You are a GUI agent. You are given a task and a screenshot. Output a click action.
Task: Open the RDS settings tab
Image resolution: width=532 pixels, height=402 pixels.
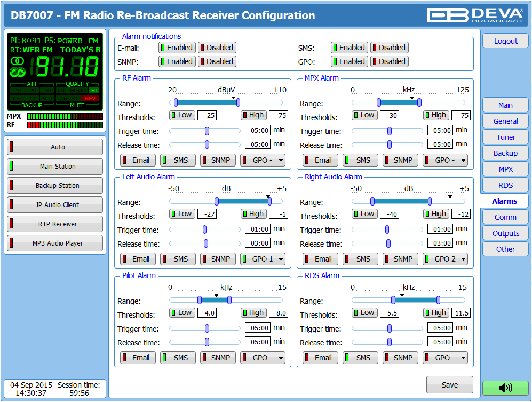click(x=505, y=185)
